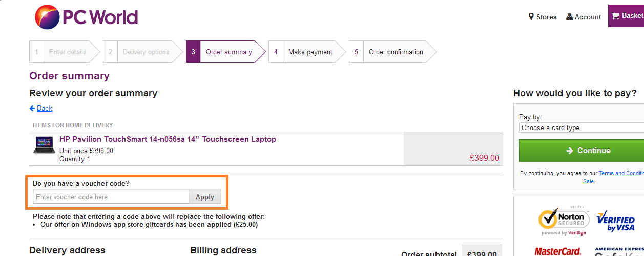Click the Norton Secured badge
Screen dimensions: 644x256
pyautogui.click(x=562, y=221)
